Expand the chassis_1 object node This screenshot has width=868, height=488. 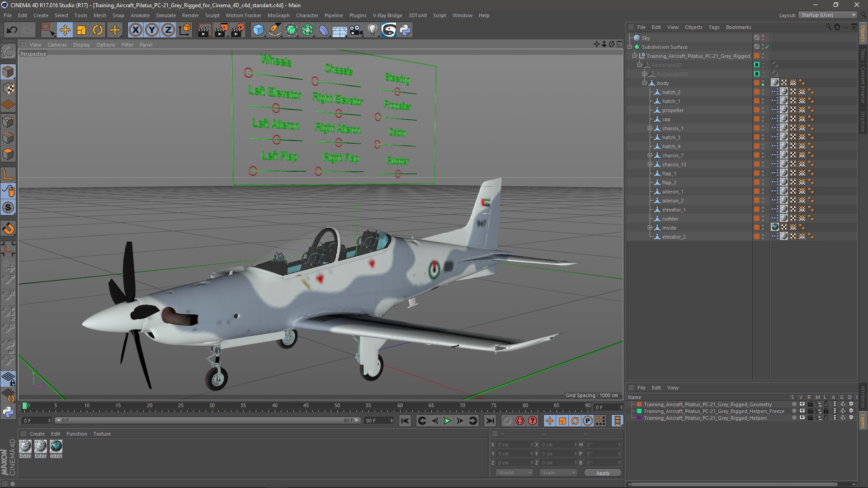(650, 128)
